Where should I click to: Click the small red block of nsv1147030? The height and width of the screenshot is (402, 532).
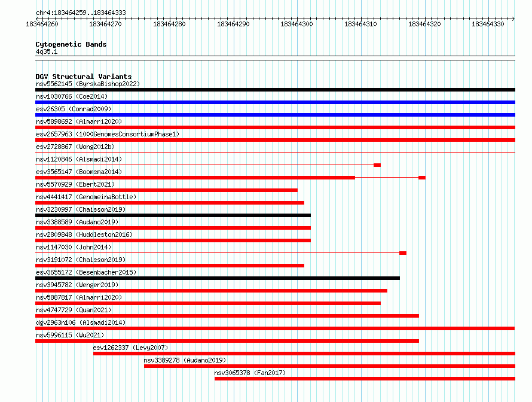pyautogui.click(x=403, y=253)
